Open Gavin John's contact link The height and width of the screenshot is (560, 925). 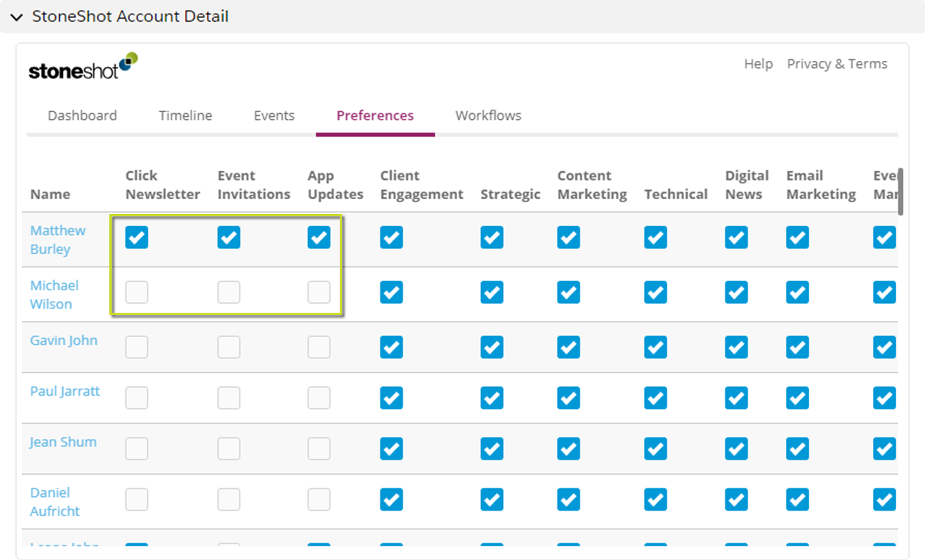pyautogui.click(x=64, y=340)
